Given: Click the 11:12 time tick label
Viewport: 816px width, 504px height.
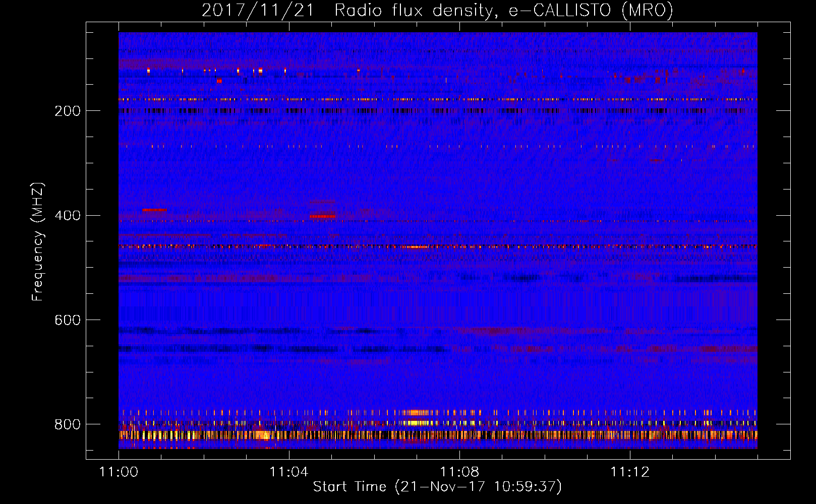Looking at the screenshot, I should (x=630, y=472).
